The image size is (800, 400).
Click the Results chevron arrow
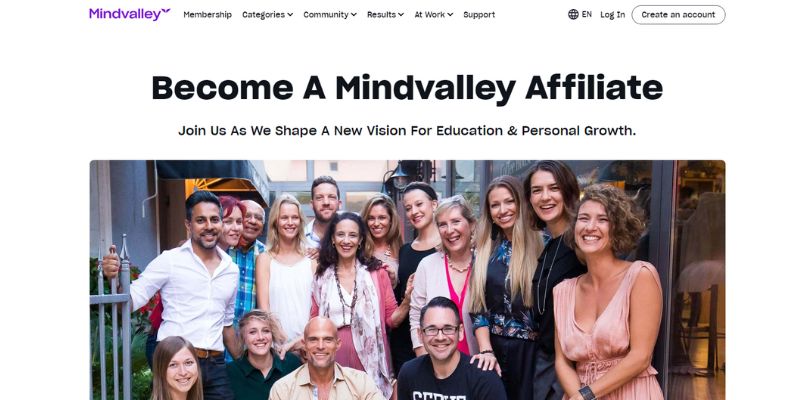pos(401,15)
